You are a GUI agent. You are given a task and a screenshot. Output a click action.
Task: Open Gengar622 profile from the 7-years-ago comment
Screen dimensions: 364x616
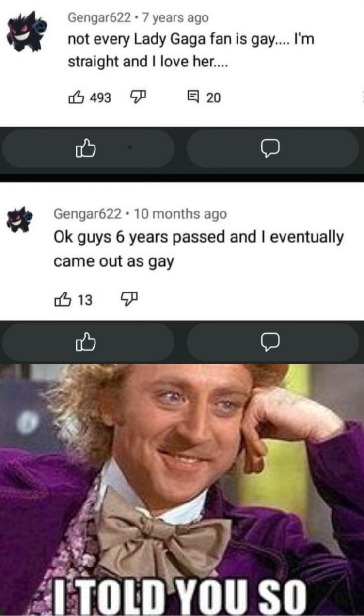click(x=99, y=18)
